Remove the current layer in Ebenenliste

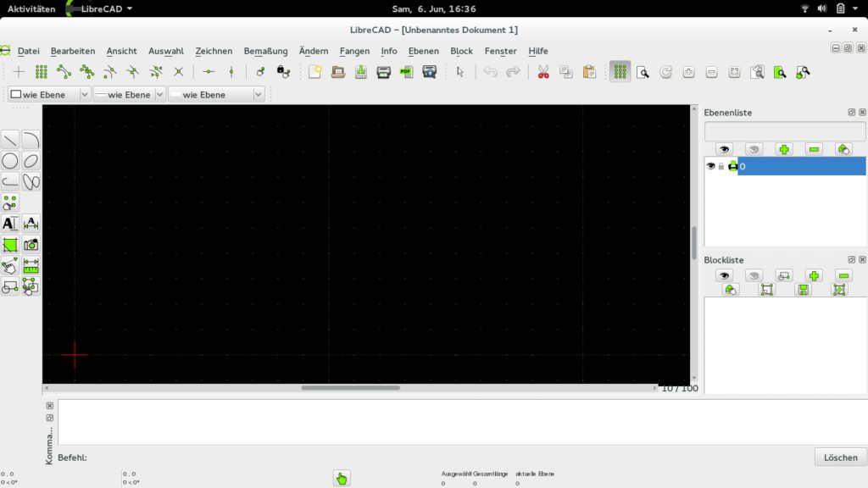814,149
